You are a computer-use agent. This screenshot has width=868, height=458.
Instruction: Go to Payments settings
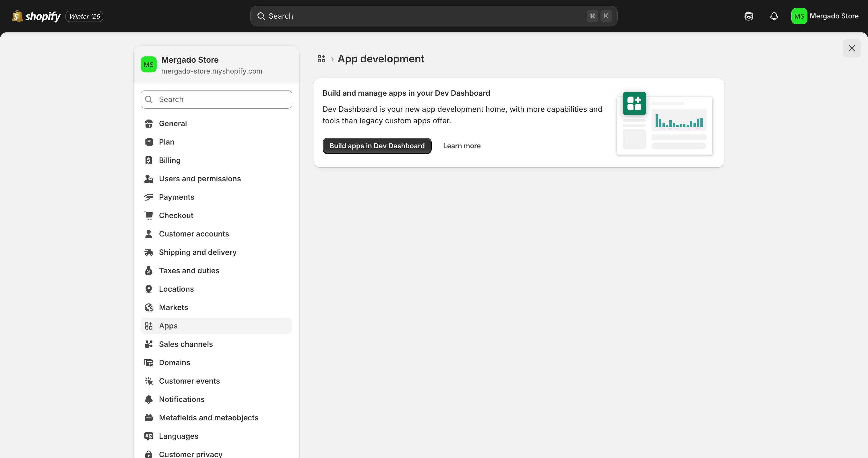[x=176, y=197]
